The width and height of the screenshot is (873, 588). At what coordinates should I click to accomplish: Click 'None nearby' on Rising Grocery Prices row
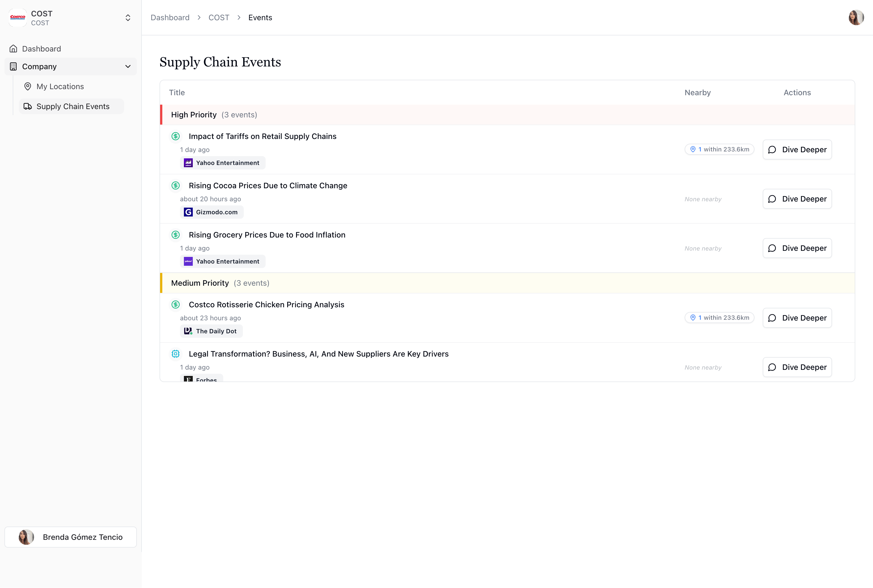(x=703, y=248)
